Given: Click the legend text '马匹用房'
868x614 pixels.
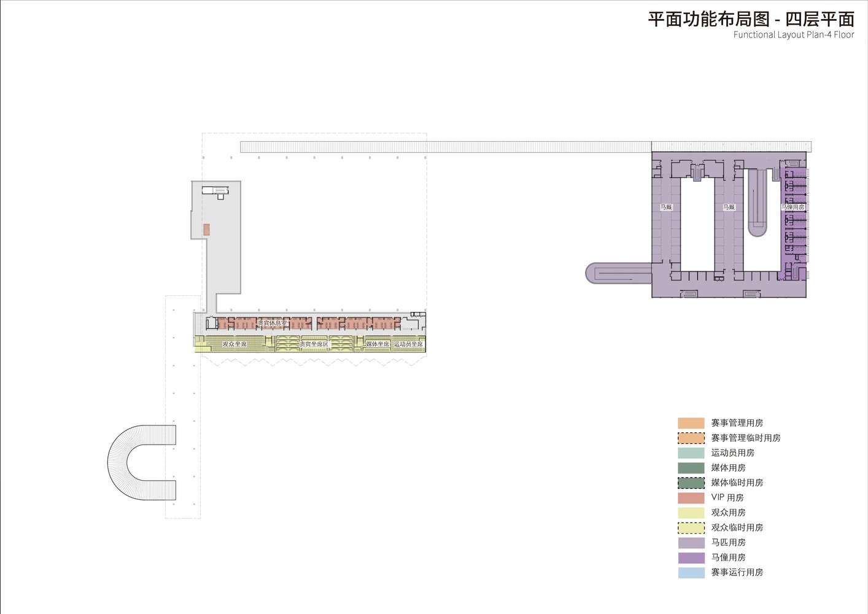Looking at the screenshot, I should (728, 543).
